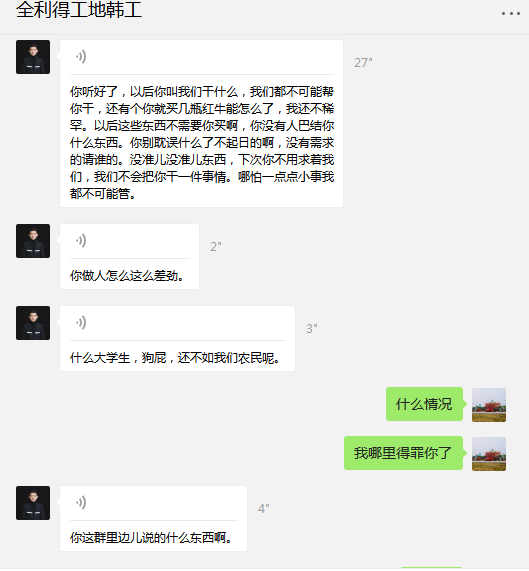Click transcription starting 你听好了
Image resolution: width=529 pixels, height=571 pixels.
click(x=202, y=142)
